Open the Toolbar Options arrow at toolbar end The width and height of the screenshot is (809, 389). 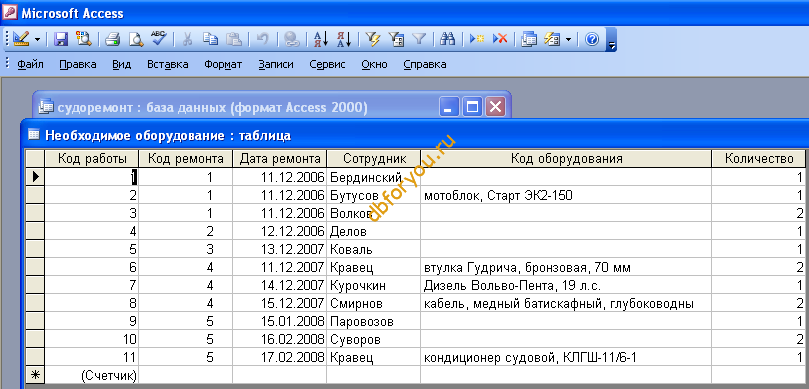pos(611,40)
